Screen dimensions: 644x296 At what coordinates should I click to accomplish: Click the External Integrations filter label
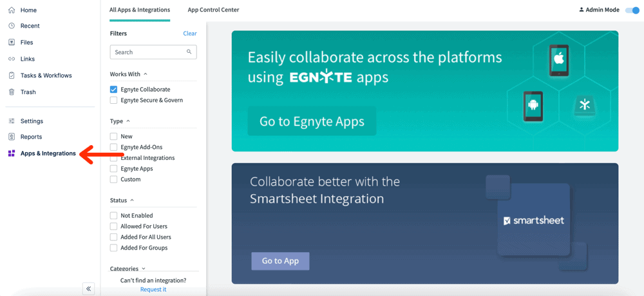(148, 158)
